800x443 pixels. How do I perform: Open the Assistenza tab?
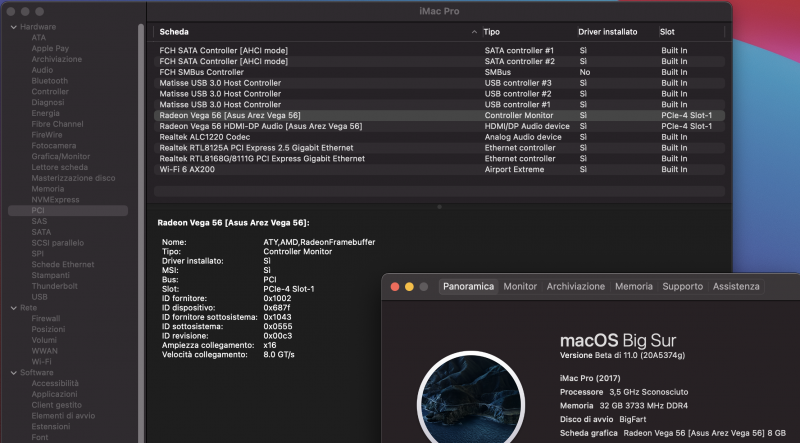tap(736, 286)
